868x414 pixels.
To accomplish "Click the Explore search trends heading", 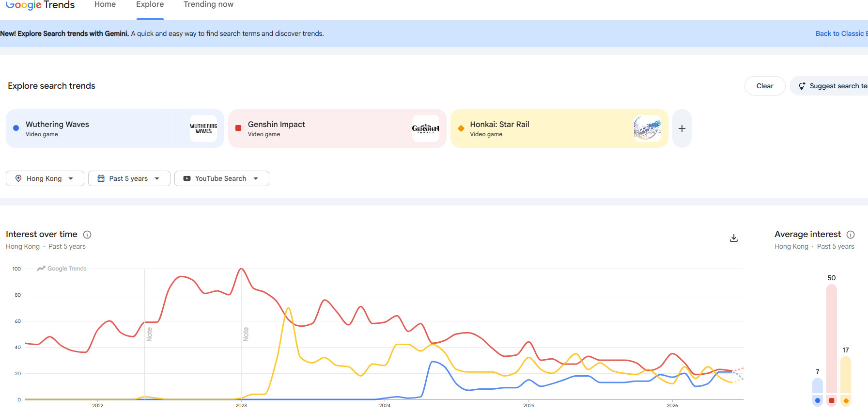I will [51, 86].
